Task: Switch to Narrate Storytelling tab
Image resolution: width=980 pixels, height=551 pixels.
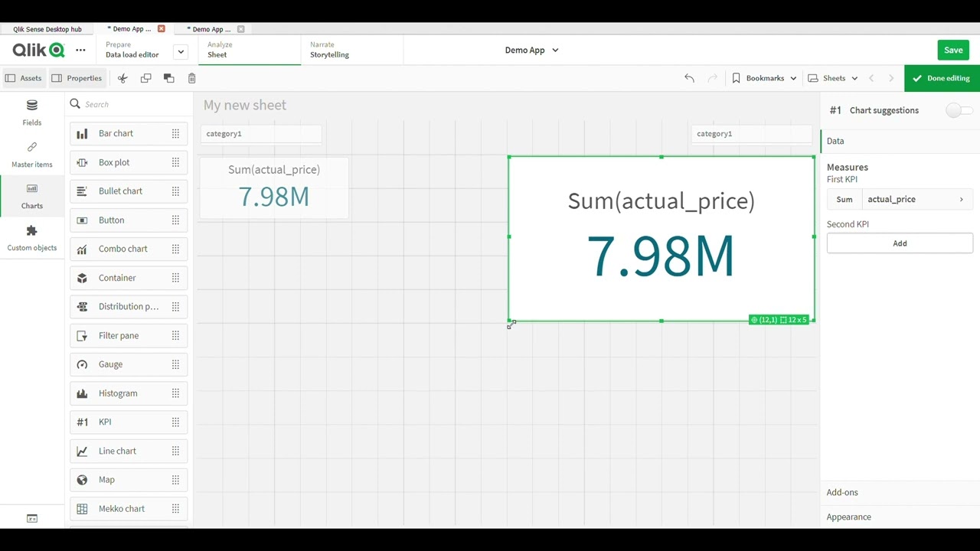Action: (351, 50)
